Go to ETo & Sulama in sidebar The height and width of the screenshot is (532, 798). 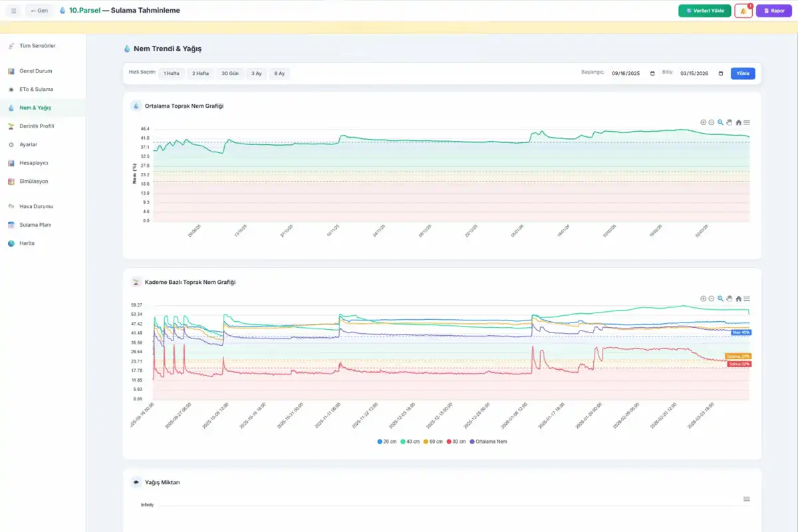click(x=36, y=89)
